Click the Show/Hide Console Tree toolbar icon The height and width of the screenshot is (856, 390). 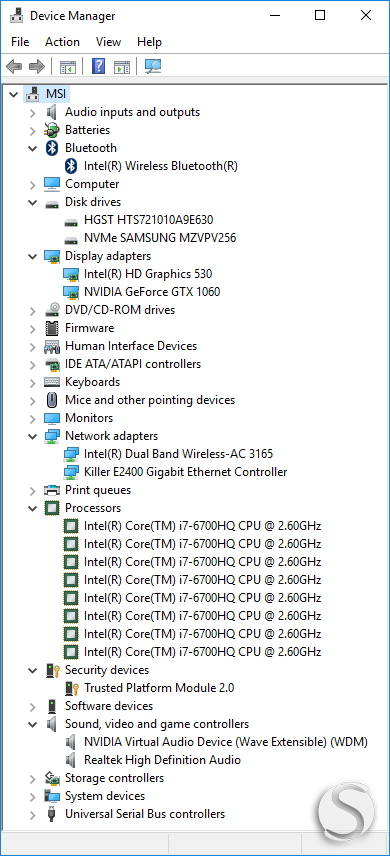[x=68, y=67]
